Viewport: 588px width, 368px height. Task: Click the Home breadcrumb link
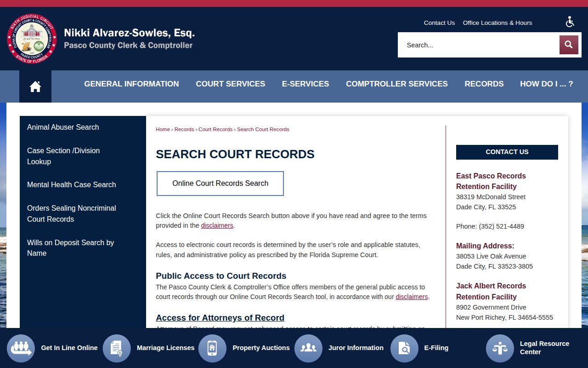click(x=163, y=129)
